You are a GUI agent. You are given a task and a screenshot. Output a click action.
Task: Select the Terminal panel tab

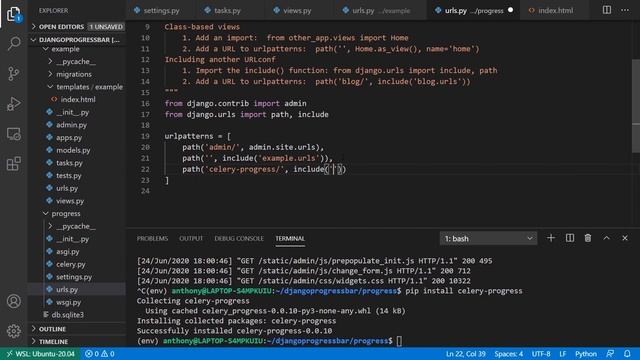pos(290,238)
